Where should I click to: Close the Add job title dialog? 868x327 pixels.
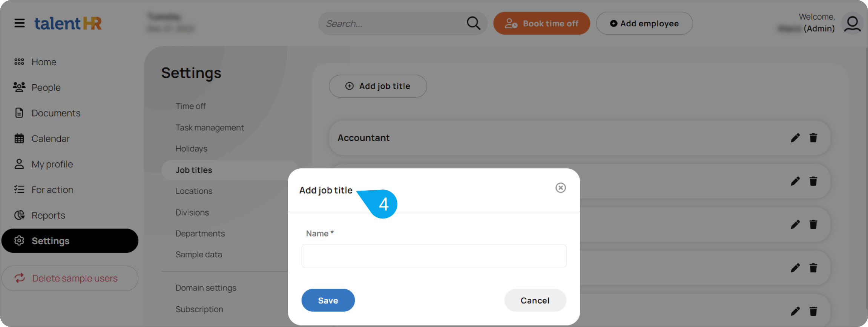(561, 188)
